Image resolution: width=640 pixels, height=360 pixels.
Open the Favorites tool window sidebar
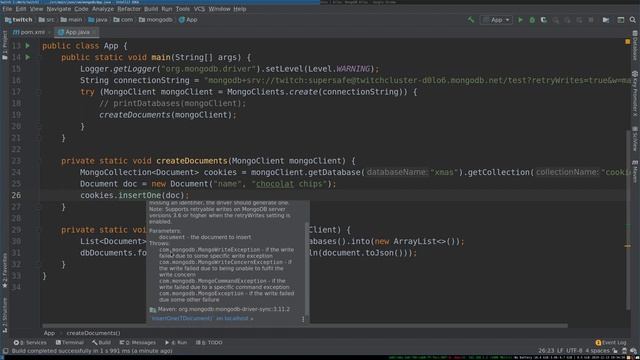pyautogui.click(x=4, y=270)
